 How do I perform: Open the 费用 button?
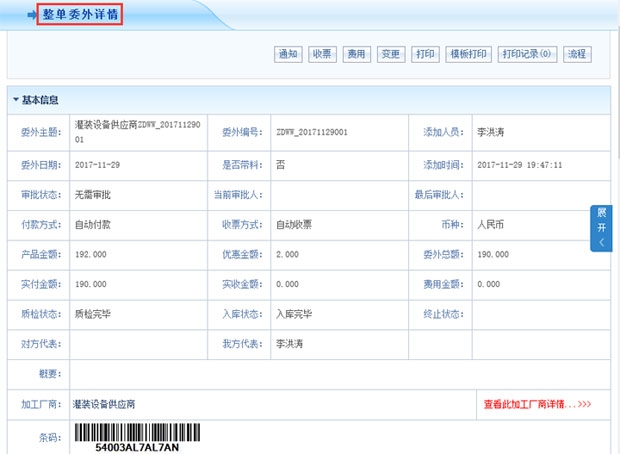[x=356, y=54]
